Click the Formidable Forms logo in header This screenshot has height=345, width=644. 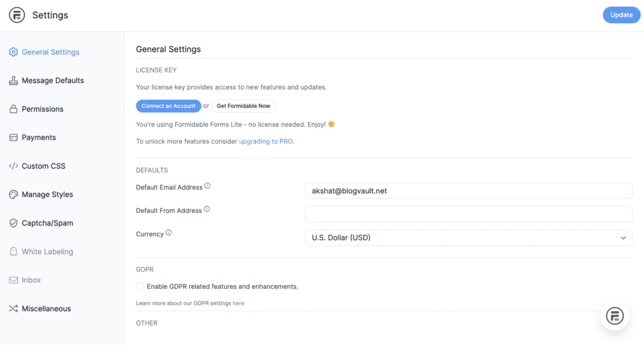pyautogui.click(x=17, y=15)
